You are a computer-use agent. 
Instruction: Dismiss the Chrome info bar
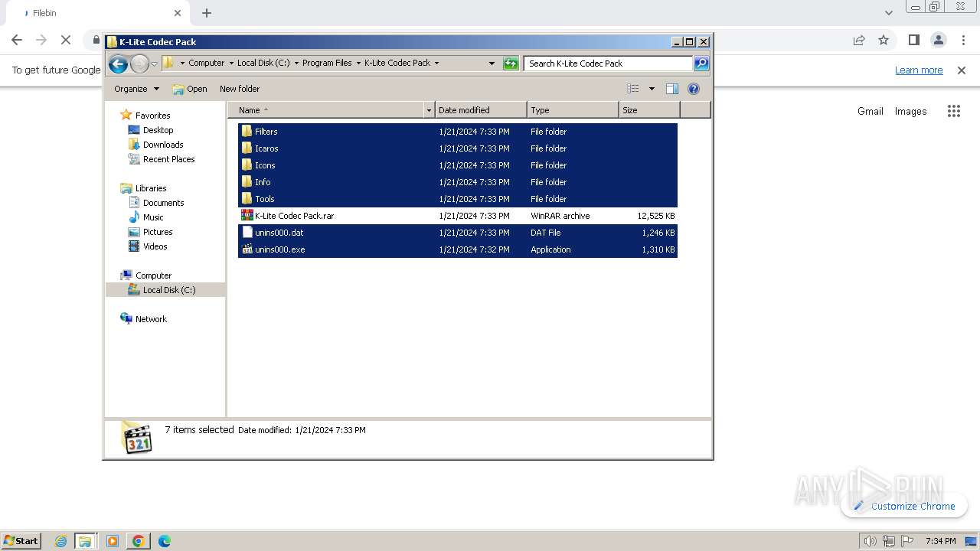pos(962,70)
